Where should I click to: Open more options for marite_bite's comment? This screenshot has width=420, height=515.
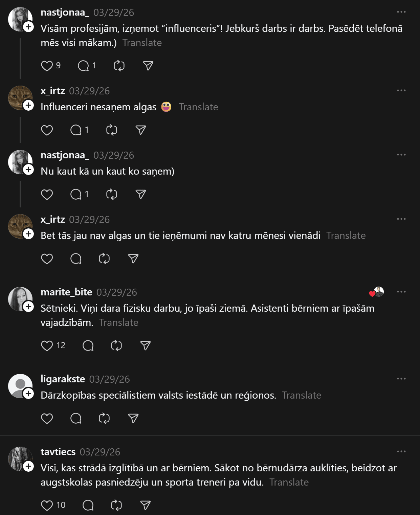pos(401,292)
